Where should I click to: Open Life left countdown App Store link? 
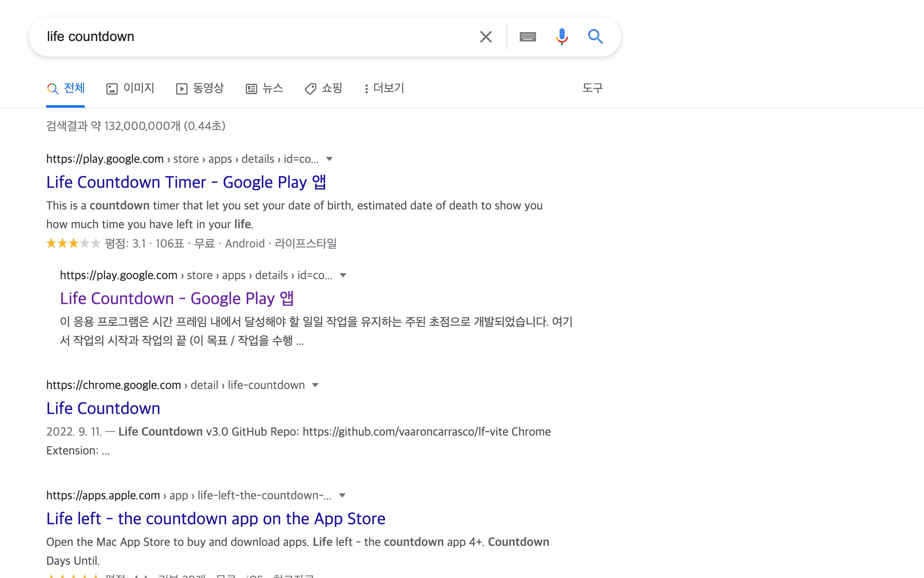pos(216,519)
